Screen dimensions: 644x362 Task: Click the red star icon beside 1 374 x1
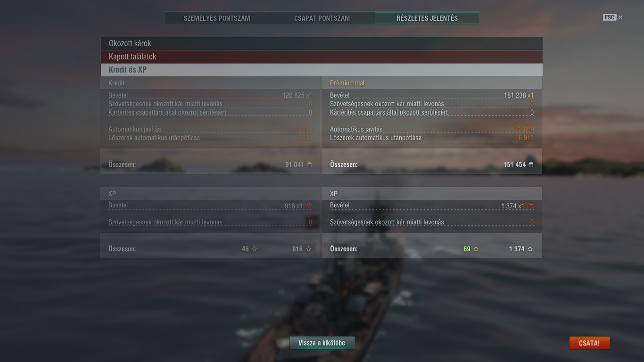tap(530, 206)
